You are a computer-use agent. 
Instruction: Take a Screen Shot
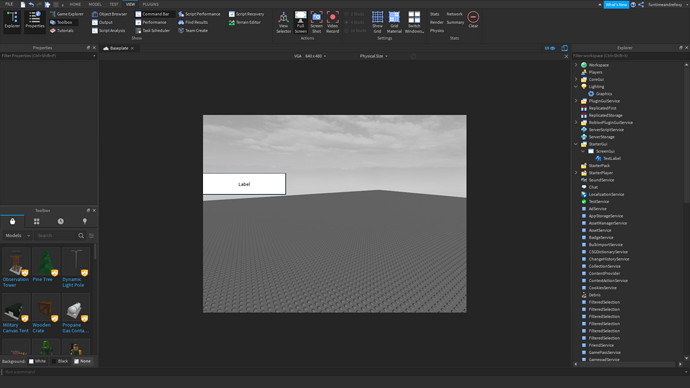tap(316, 22)
